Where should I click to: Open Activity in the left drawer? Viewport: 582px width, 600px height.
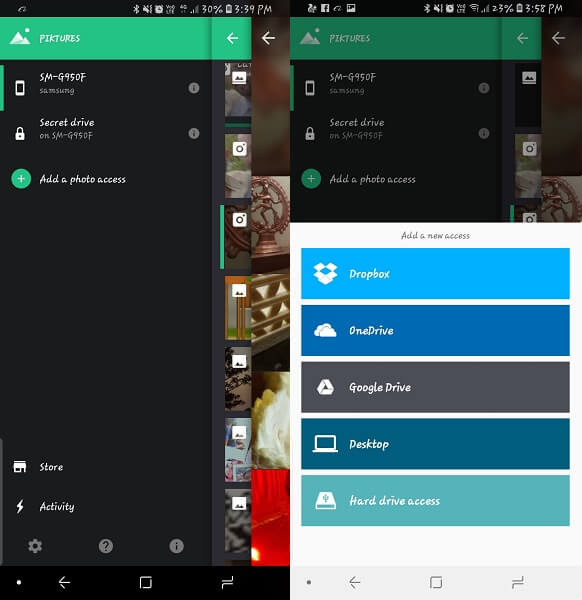106,506
